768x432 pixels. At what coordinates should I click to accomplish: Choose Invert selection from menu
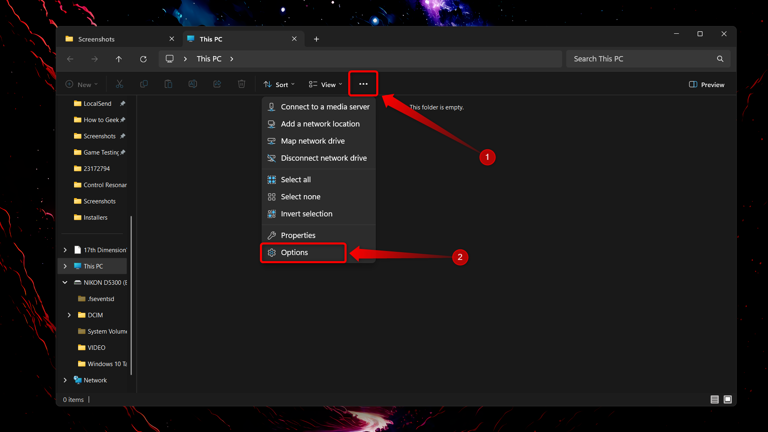click(x=319, y=214)
